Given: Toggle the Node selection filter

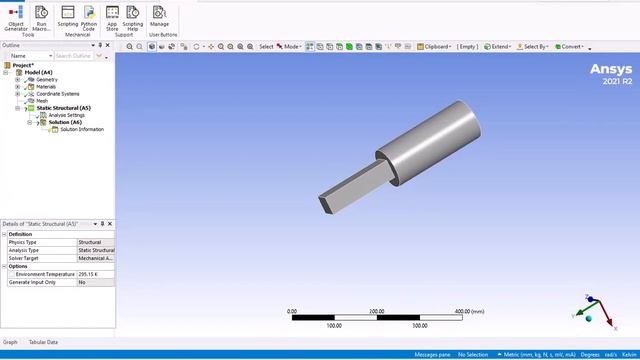Looking at the screenshot, I should (x=359, y=47).
